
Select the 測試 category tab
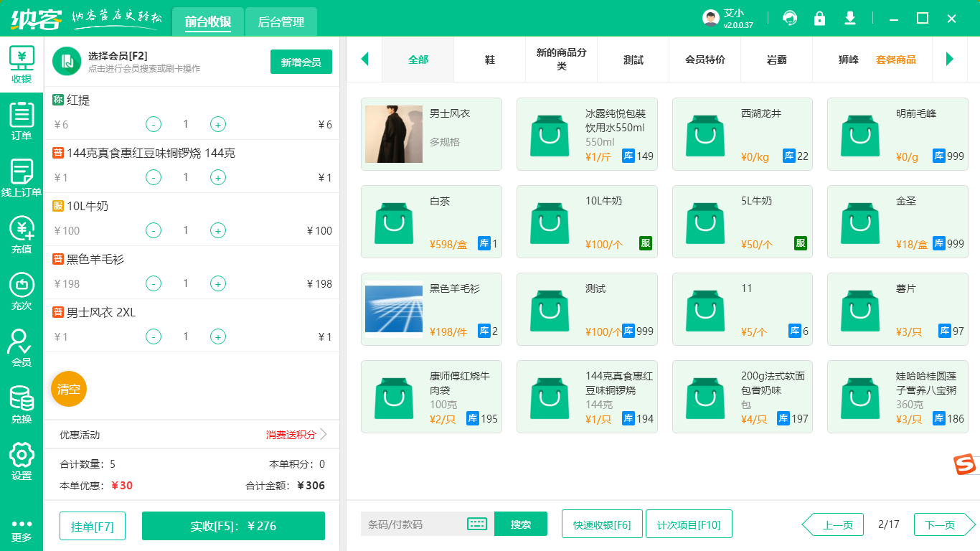(633, 60)
